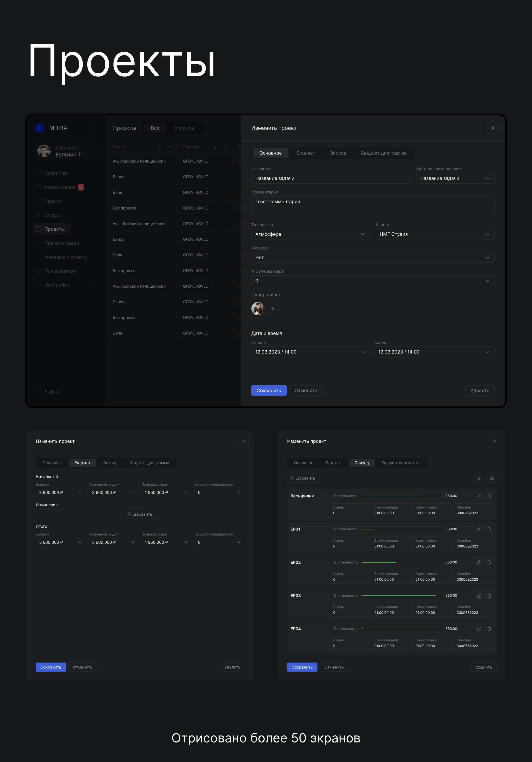Click Выйти at bottom of sidebar
Screen dimensions: 532x762
click(x=51, y=392)
